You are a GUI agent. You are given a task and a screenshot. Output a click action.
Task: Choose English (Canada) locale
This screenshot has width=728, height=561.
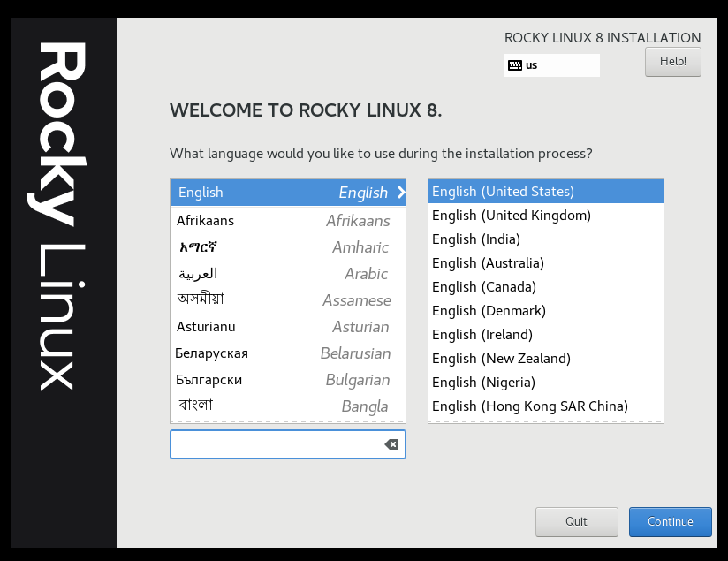pos(545,287)
